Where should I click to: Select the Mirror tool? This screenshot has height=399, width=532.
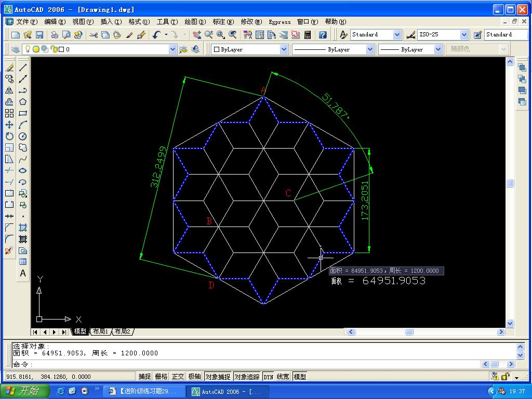tap(9, 90)
